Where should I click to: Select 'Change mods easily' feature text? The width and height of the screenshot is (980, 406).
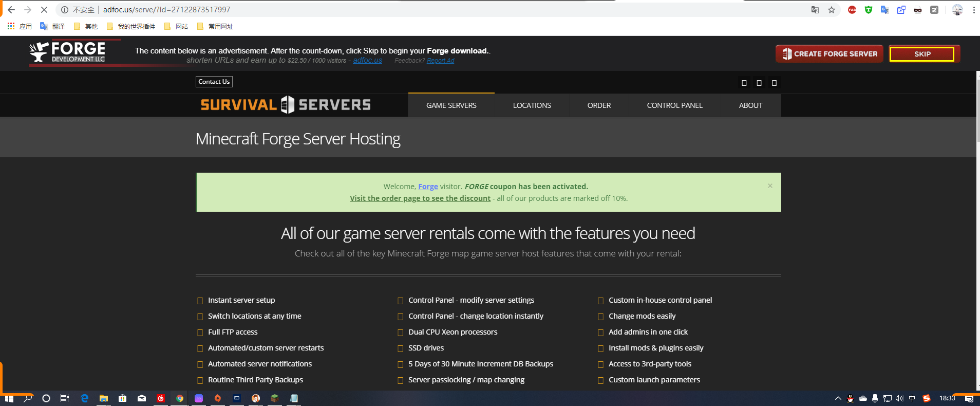tap(642, 316)
